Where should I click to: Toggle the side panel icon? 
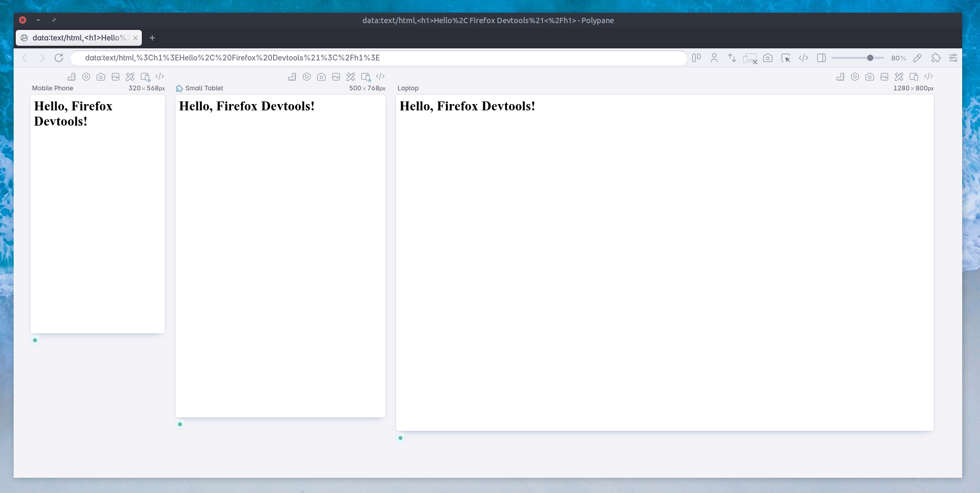point(821,58)
